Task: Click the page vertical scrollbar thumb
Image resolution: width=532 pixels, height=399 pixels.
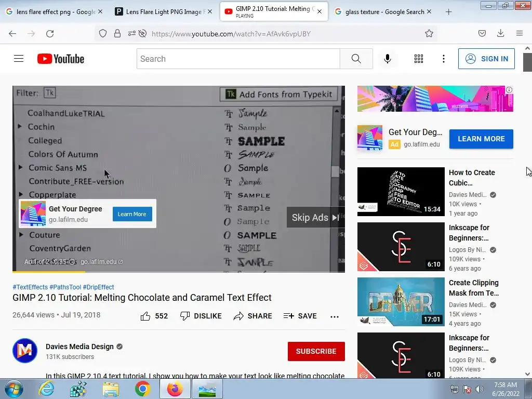Action: 527,62
